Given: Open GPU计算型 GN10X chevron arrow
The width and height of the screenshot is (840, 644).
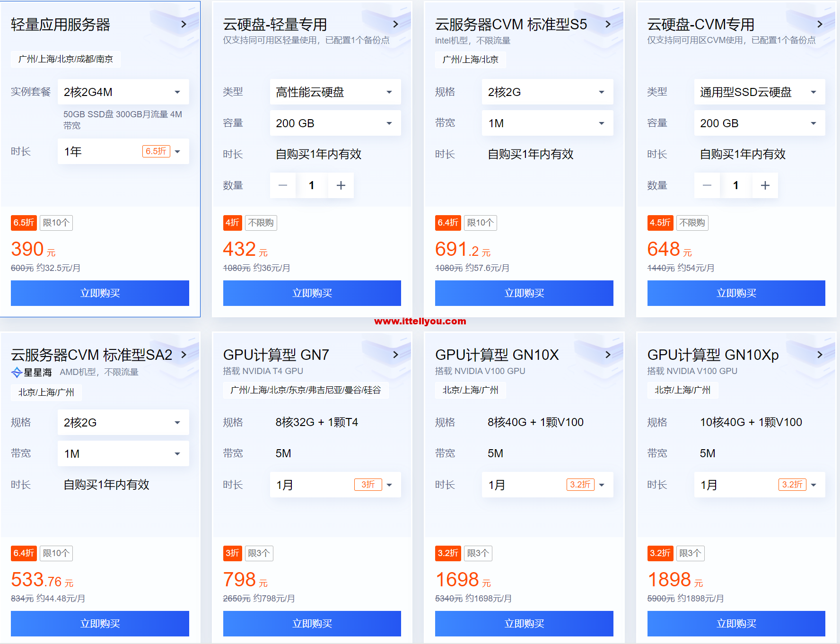Looking at the screenshot, I should pos(608,355).
